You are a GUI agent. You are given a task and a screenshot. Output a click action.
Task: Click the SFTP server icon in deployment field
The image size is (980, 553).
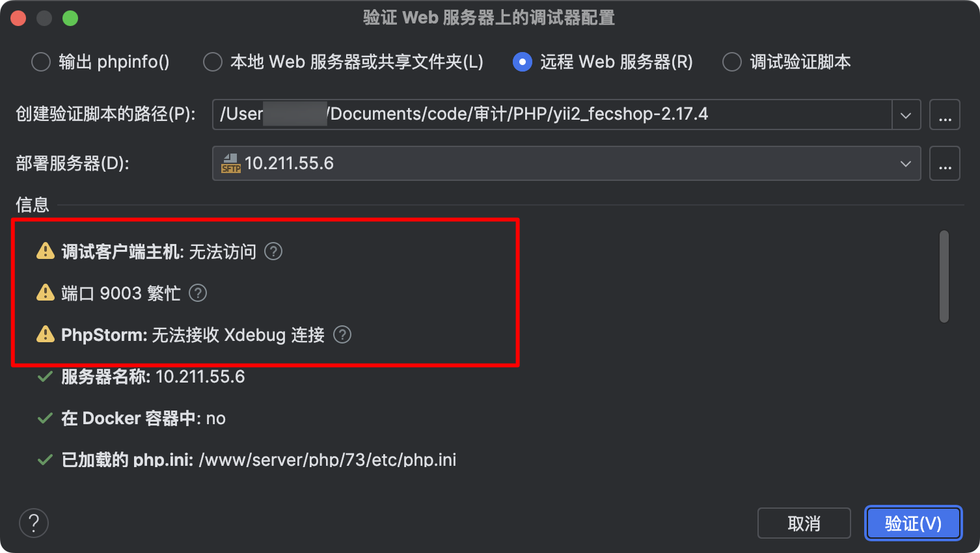pos(231,163)
